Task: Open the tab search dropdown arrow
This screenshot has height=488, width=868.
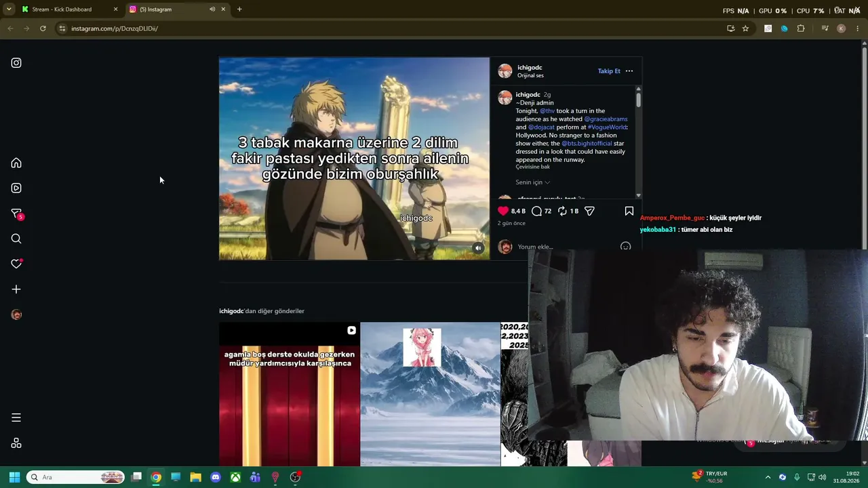Action: click(x=9, y=9)
